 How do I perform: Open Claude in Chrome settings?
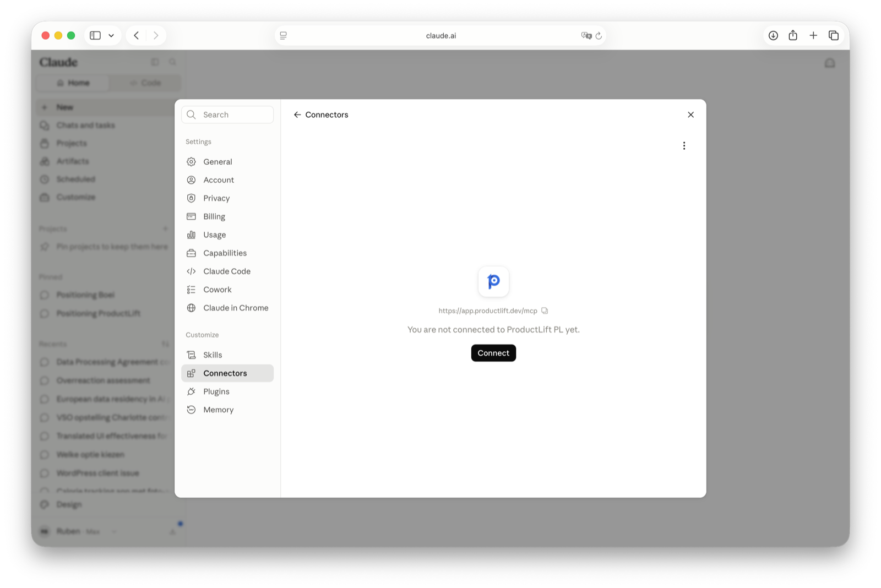pos(227,308)
